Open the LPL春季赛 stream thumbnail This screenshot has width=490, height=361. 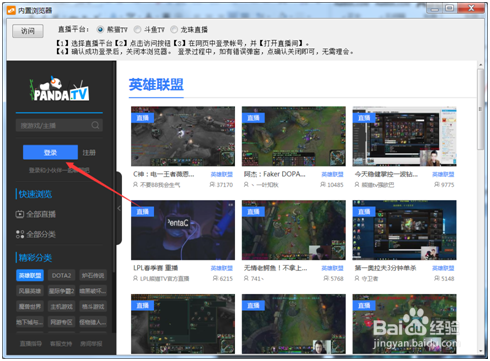coord(183,230)
